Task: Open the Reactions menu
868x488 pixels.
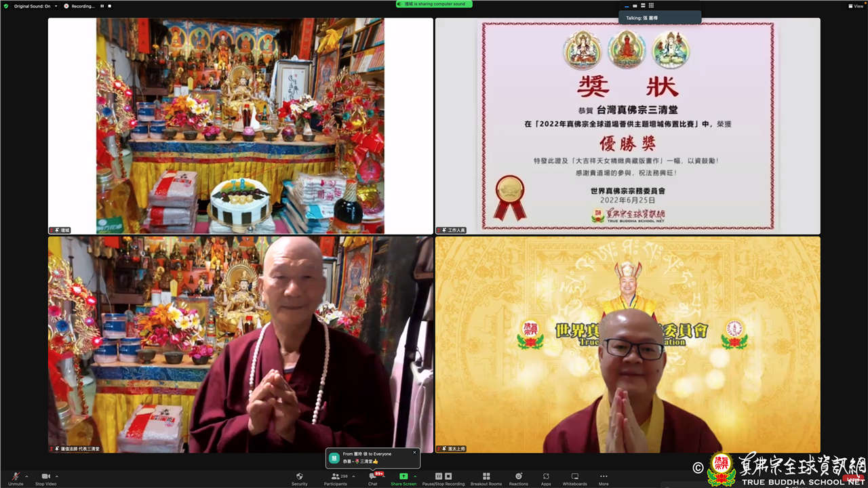Action: (x=518, y=478)
